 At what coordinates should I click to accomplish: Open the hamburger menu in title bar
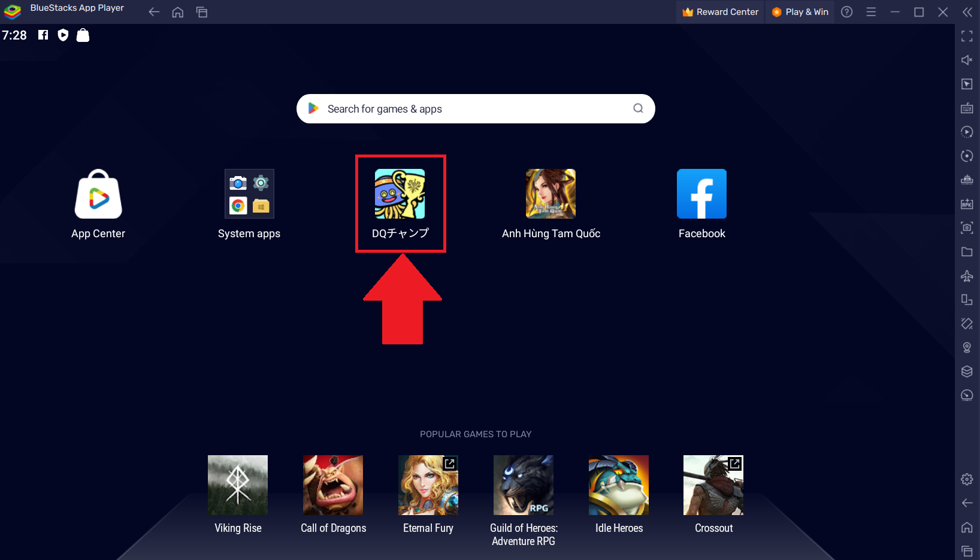[x=871, y=12]
